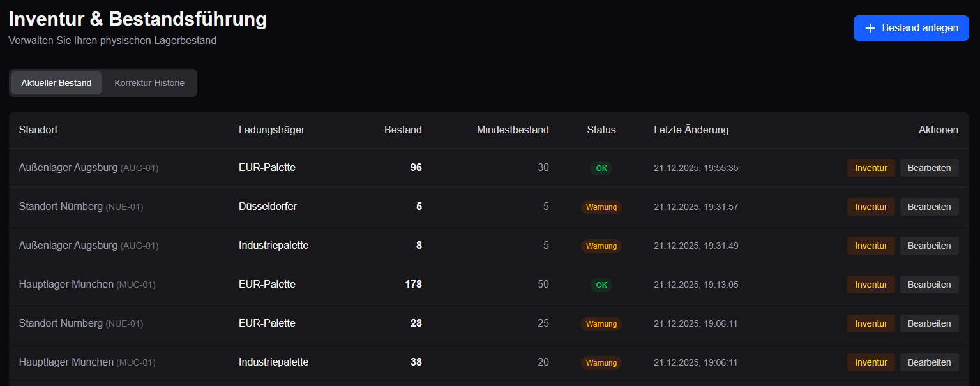Select the stock value 178 cell

point(413,285)
